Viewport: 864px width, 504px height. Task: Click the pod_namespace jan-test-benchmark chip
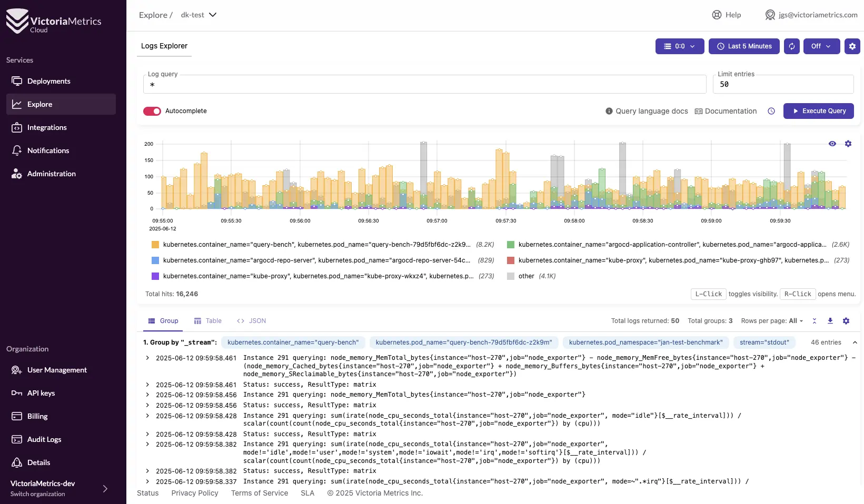point(645,342)
